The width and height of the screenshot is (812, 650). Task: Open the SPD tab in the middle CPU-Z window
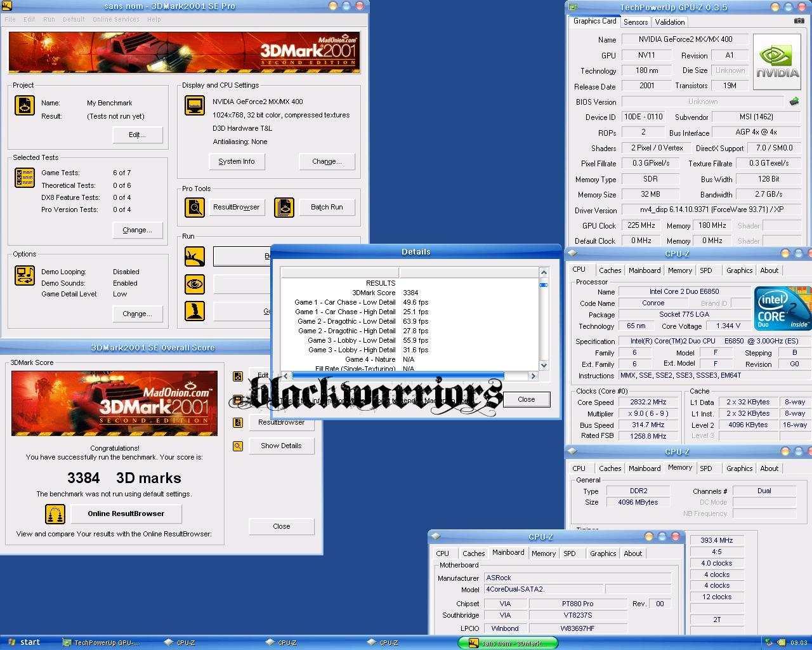tap(705, 468)
